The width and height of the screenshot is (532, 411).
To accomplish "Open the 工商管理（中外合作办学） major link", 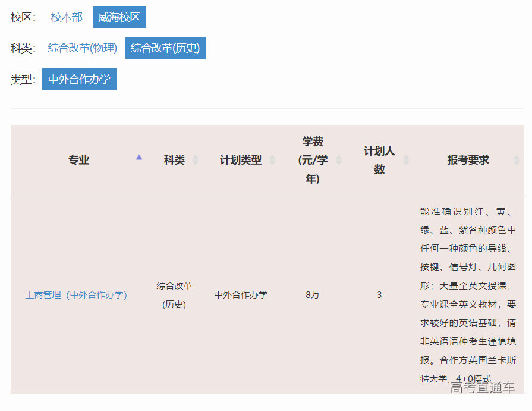I will (76, 294).
